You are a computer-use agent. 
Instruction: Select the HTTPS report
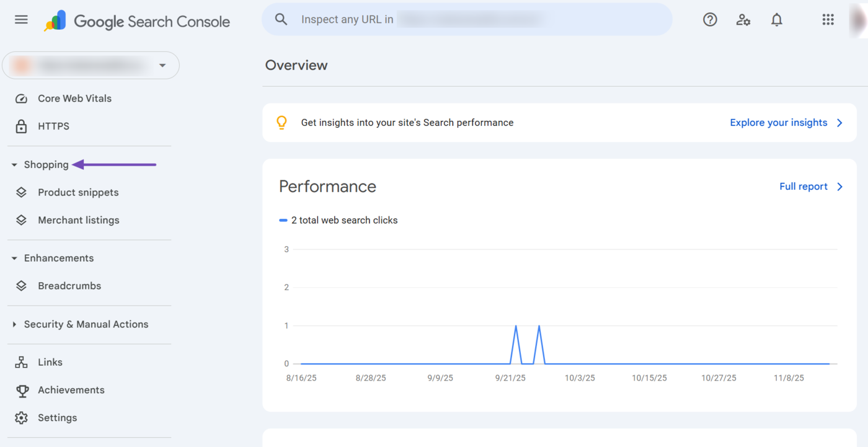click(x=54, y=126)
